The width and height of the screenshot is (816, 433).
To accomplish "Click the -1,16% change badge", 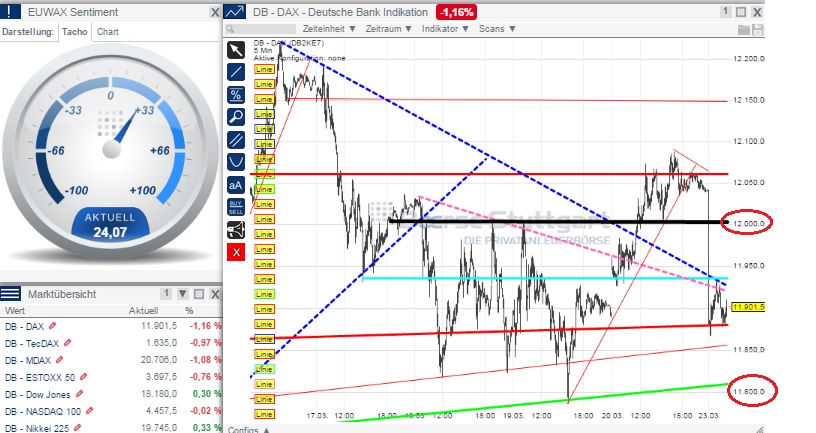I will [x=456, y=12].
